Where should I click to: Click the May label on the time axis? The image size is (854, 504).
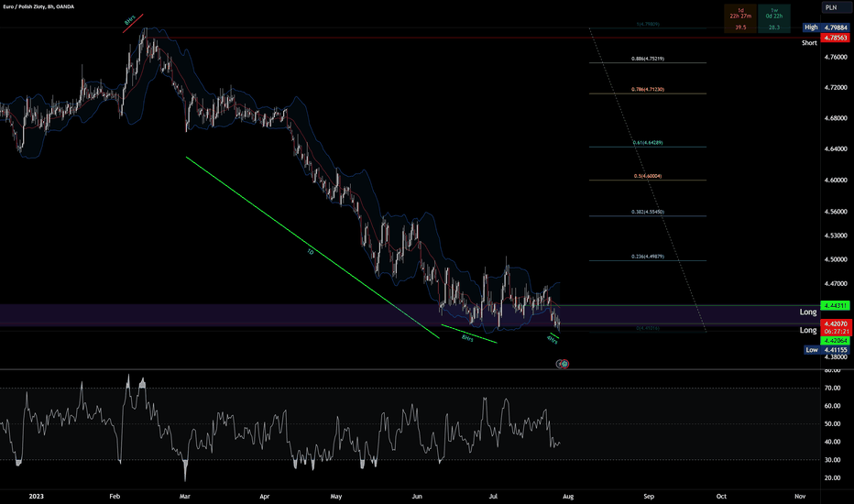[336, 496]
